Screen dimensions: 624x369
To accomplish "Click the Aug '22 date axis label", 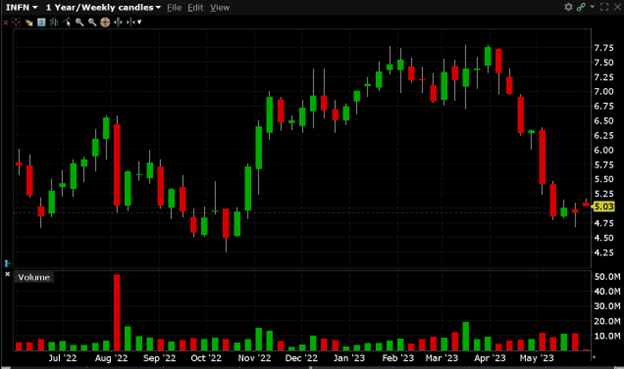I will pyautogui.click(x=111, y=358).
